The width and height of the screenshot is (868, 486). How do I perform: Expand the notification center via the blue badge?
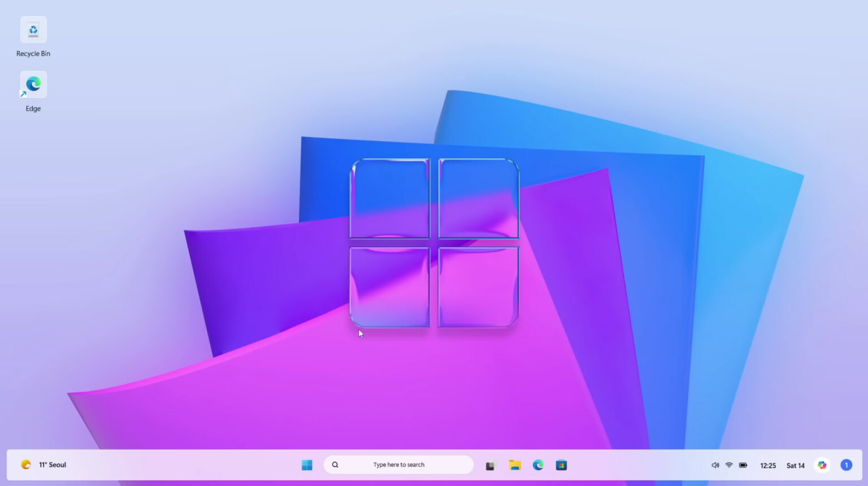846,465
